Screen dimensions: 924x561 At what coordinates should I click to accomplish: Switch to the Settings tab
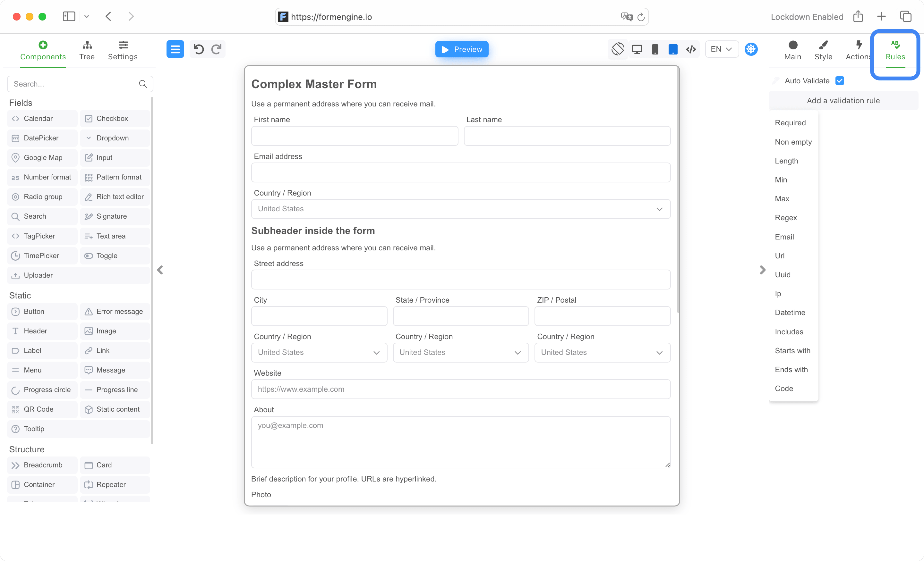(x=123, y=51)
